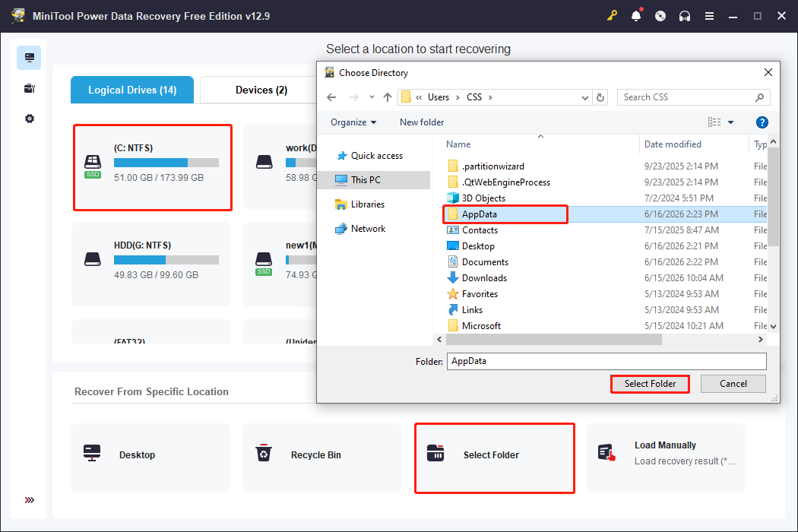The height and width of the screenshot is (532, 798).
Task: Select the monitor icon in left sidebar
Action: [x=29, y=58]
